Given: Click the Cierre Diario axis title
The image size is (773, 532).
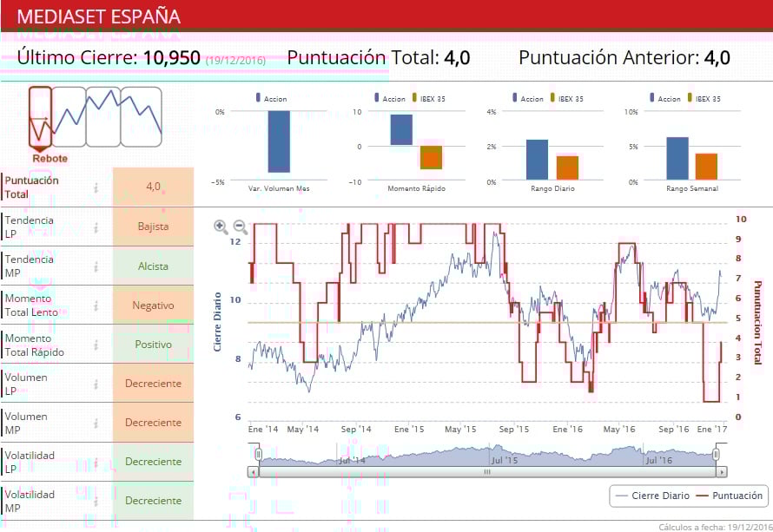Looking at the screenshot, I should coord(217,322).
